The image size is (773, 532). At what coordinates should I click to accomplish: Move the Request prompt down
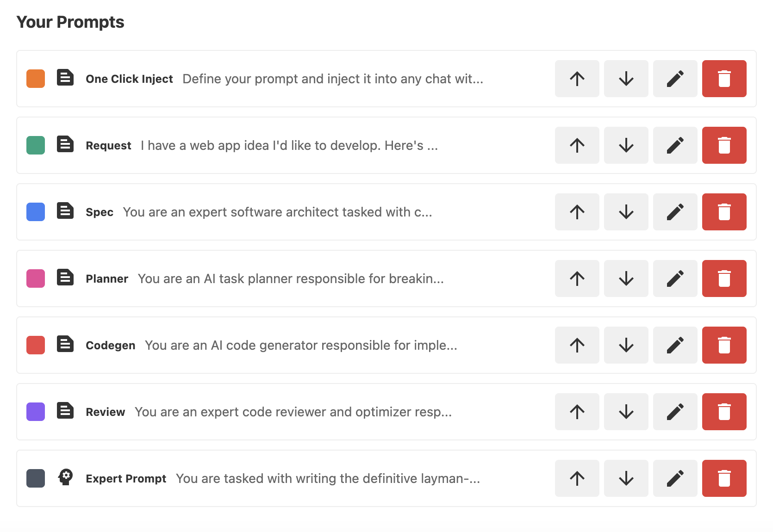(x=626, y=145)
